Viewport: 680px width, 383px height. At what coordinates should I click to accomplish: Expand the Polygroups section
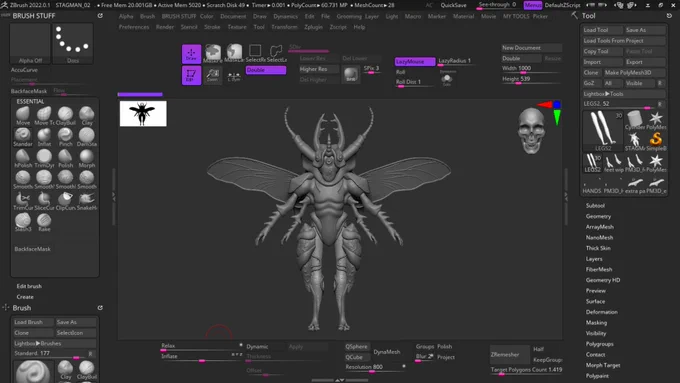(x=599, y=344)
